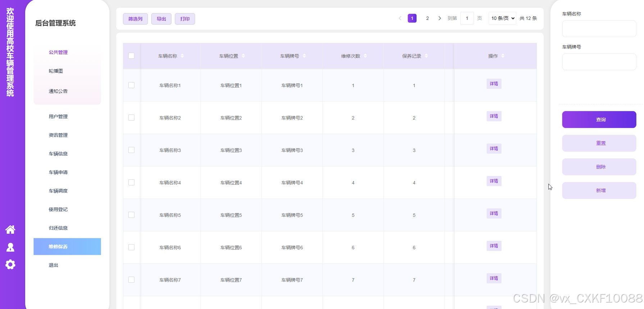
Task: Sort by 车辆名称 column arrows
Action: pos(182,56)
